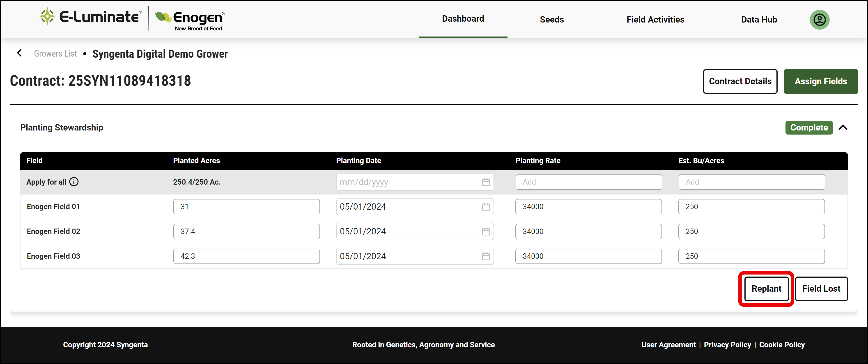Switch to the Field Activities tab
The image size is (868, 364).
tap(655, 20)
